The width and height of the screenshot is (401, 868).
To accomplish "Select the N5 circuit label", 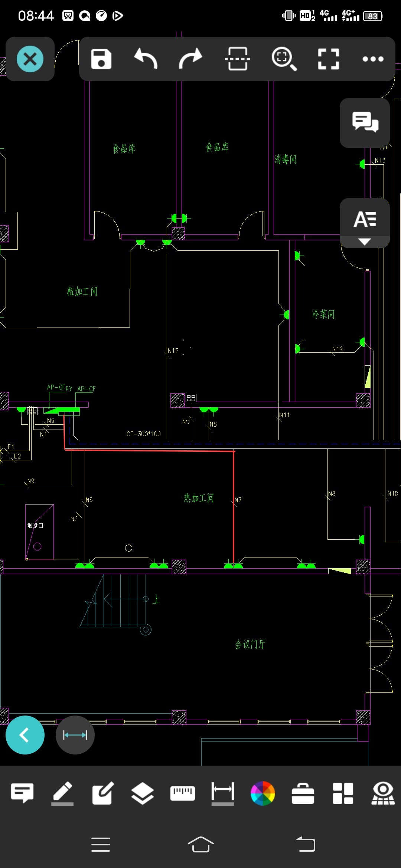I will (186, 421).
